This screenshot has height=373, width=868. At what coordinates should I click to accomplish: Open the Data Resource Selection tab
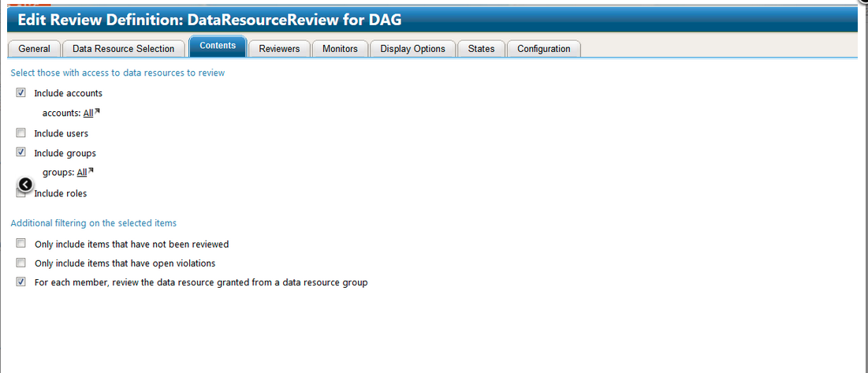(123, 49)
